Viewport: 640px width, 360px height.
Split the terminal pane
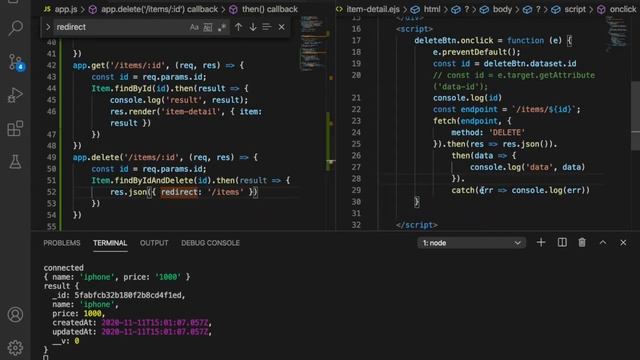tap(562, 242)
